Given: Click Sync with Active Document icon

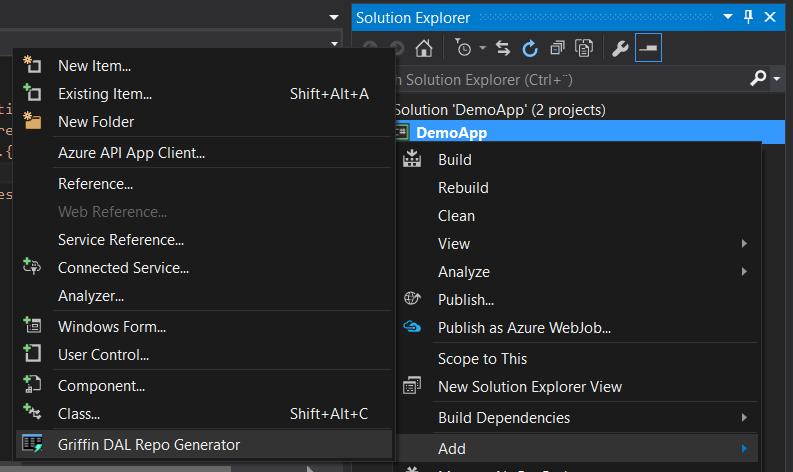Looking at the screenshot, I should point(503,48).
